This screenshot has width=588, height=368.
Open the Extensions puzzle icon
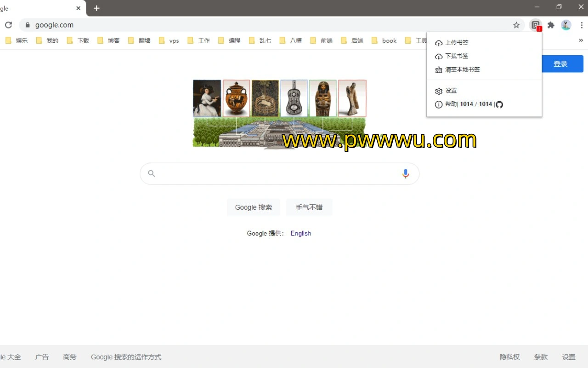coord(551,25)
